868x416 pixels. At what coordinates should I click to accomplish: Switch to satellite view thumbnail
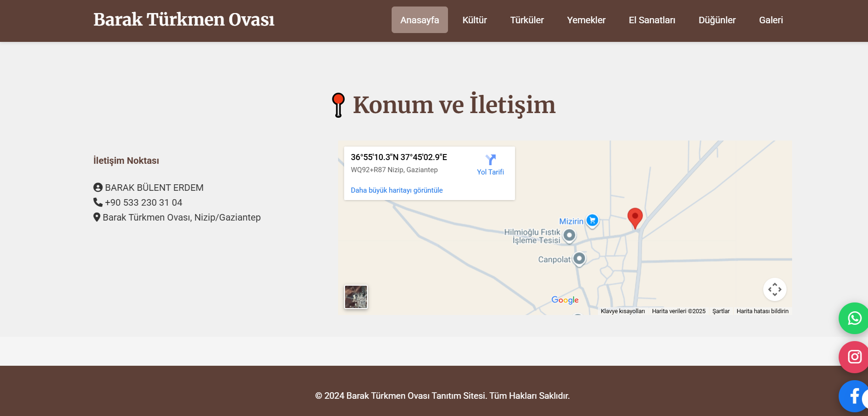click(x=356, y=297)
